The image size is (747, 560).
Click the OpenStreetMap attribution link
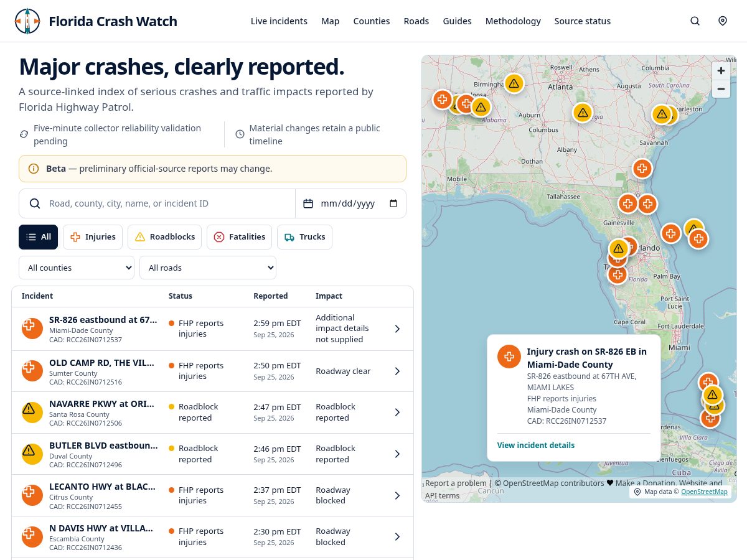tap(704, 492)
